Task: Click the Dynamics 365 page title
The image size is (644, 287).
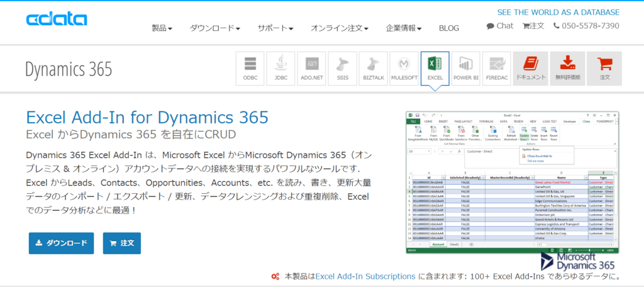Action: (69, 69)
